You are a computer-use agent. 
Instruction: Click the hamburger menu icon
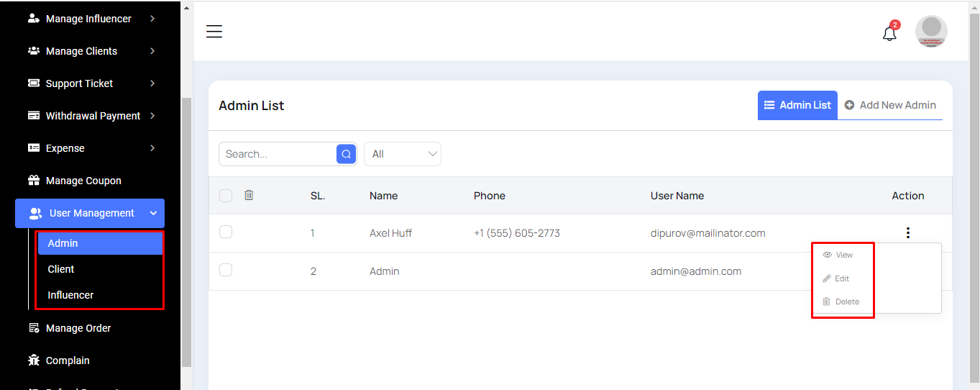pyautogui.click(x=214, y=32)
